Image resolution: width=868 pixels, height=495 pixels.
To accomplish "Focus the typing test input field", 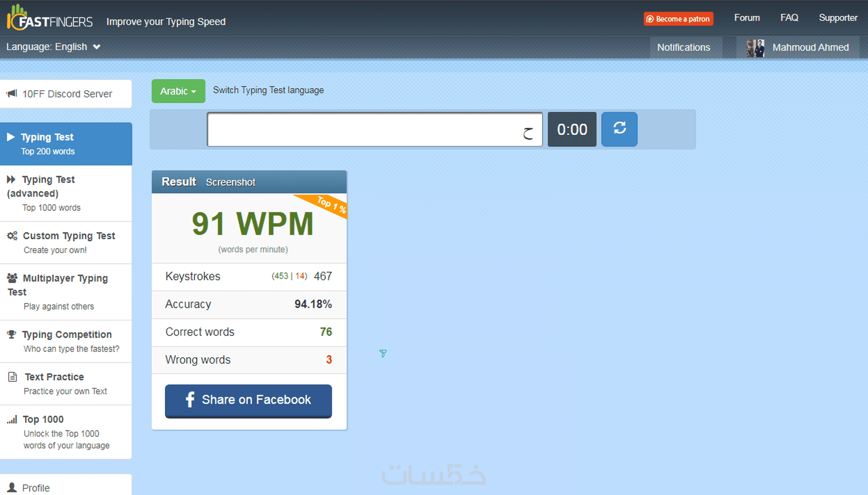I will 375,130.
